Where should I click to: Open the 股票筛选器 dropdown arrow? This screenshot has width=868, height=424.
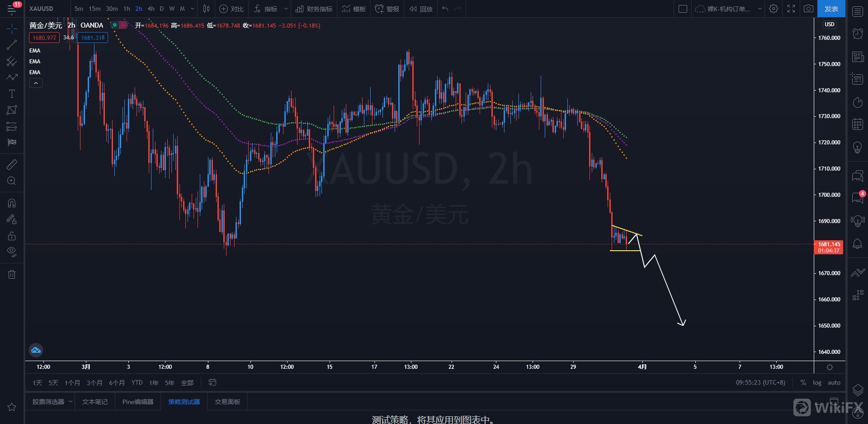coord(71,402)
